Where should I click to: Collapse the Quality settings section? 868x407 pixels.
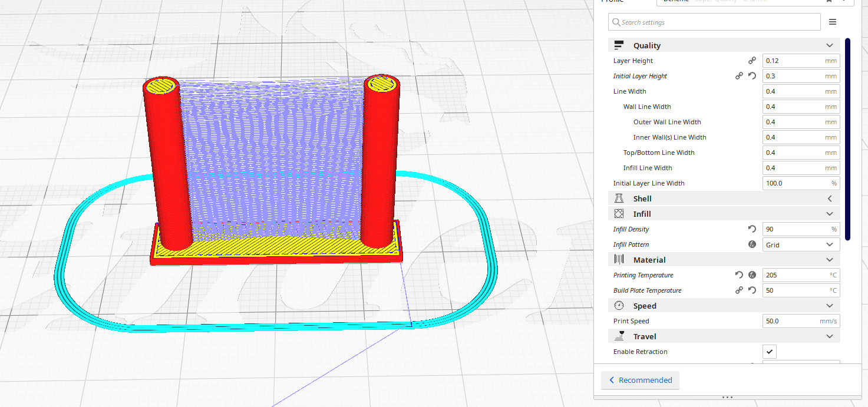830,45
